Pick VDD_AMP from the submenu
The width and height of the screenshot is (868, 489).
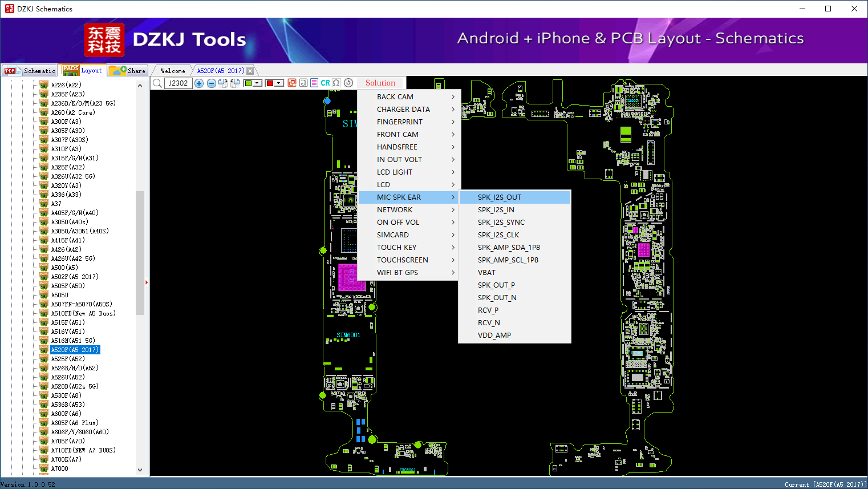tap(514, 336)
